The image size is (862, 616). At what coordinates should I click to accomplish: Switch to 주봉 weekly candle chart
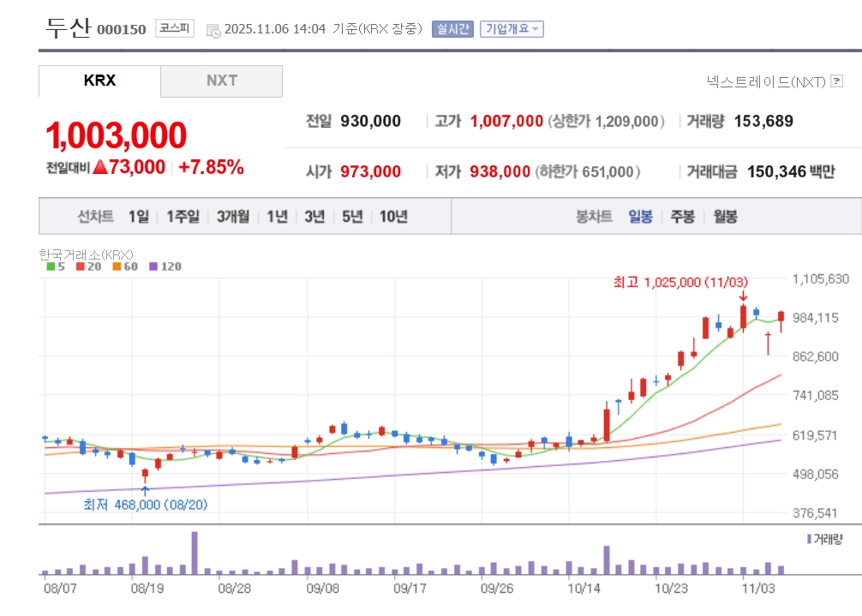(x=682, y=217)
